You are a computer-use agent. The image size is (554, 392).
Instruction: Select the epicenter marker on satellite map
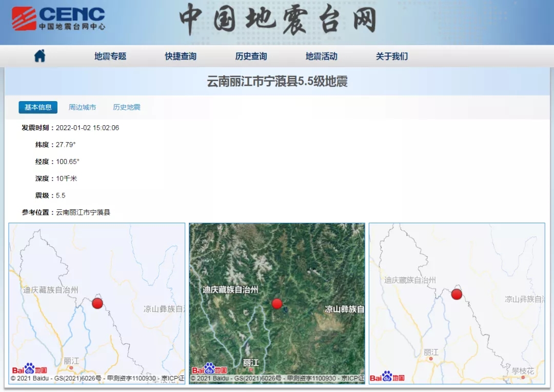point(277,303)
